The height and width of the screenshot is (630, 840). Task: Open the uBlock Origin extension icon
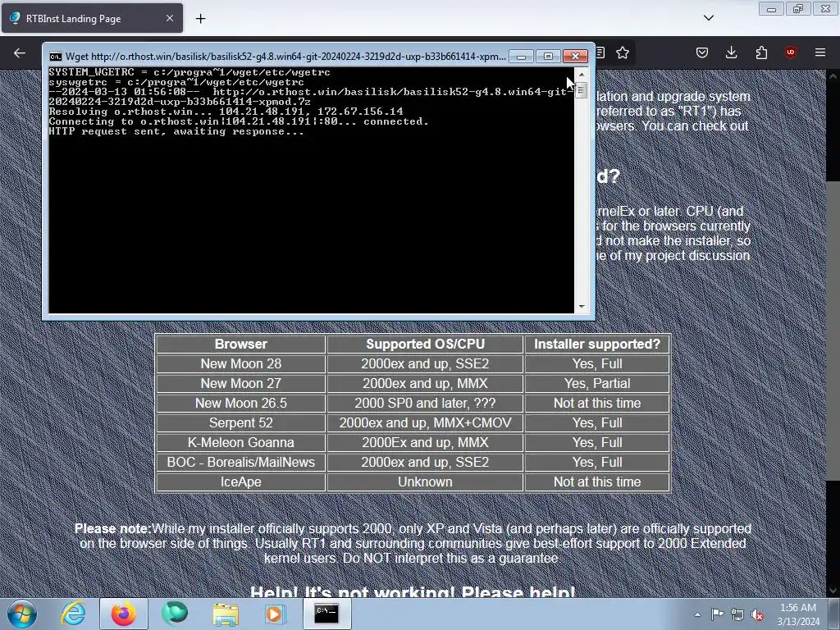click(x=790, y=52)
